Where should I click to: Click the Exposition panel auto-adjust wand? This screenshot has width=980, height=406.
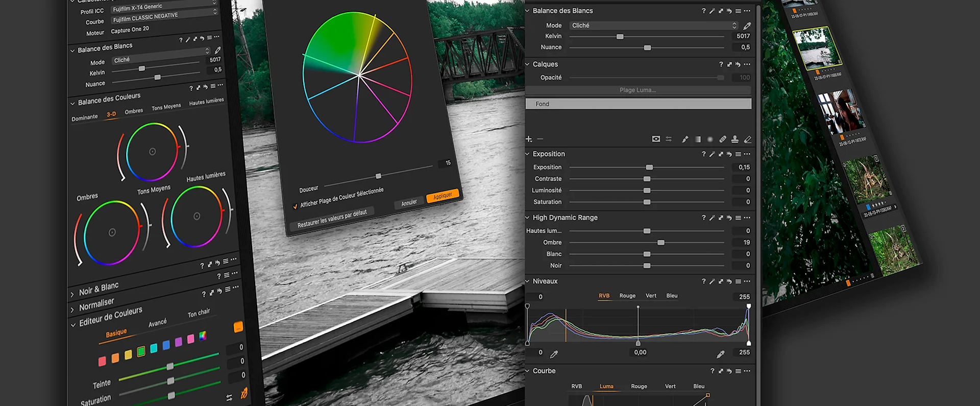[x=712, y=154]
